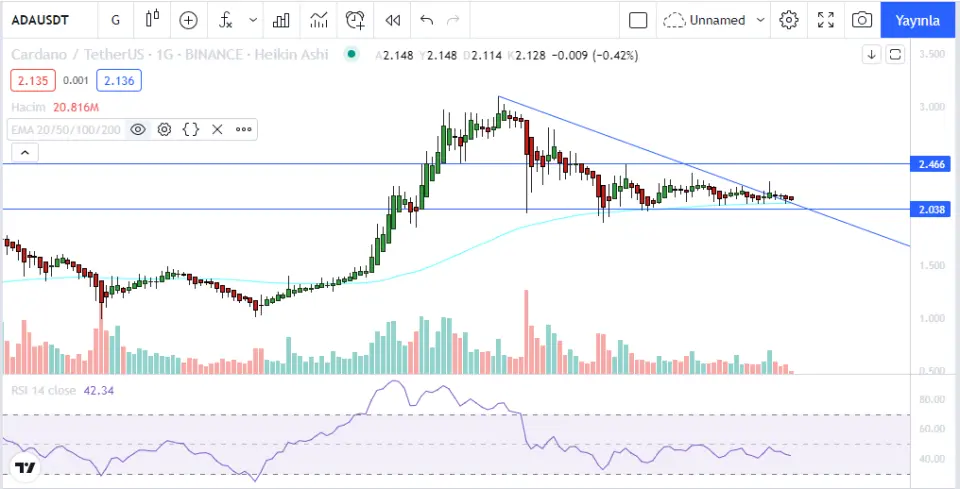Viewport: 960px width, 489px height.
Task: Undo the last chart action
Action: click(427, 19)
